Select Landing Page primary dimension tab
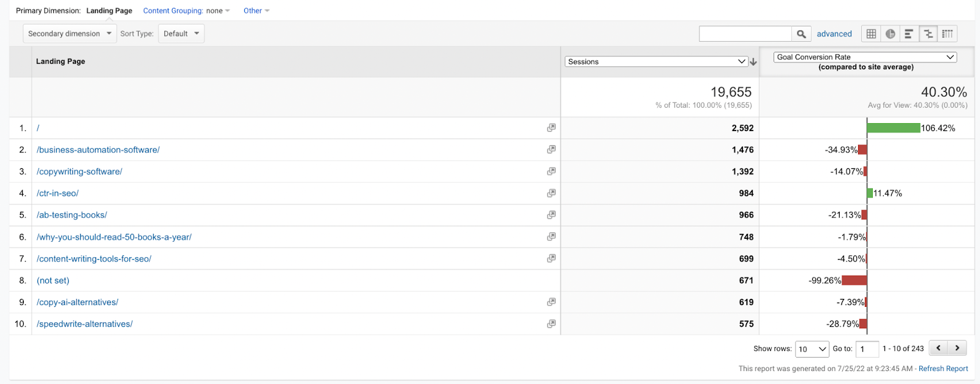 click(109, 10)
